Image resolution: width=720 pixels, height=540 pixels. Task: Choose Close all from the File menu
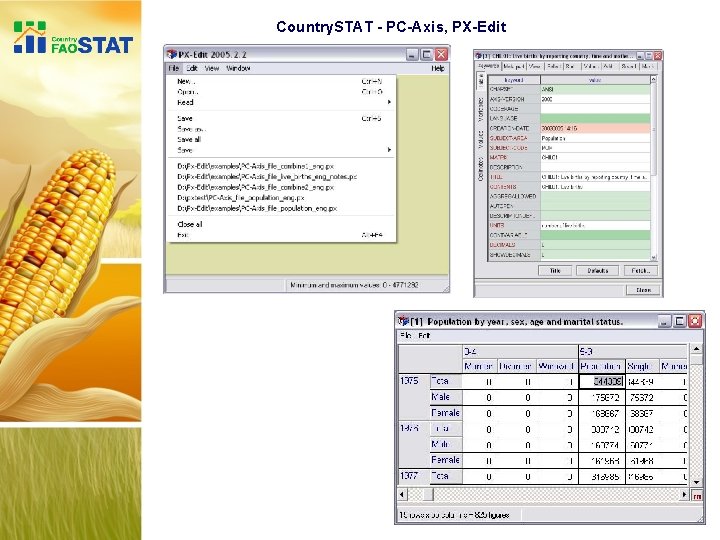coord(281,225)
